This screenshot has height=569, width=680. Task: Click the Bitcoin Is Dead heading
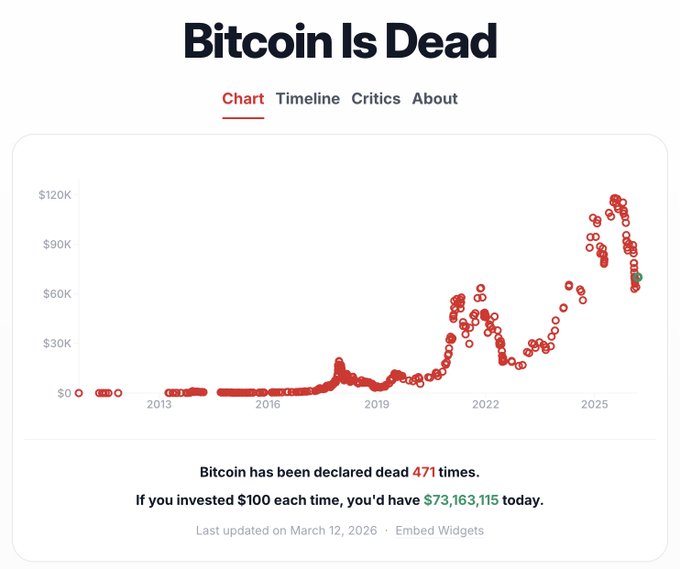(x=340, y=42)
